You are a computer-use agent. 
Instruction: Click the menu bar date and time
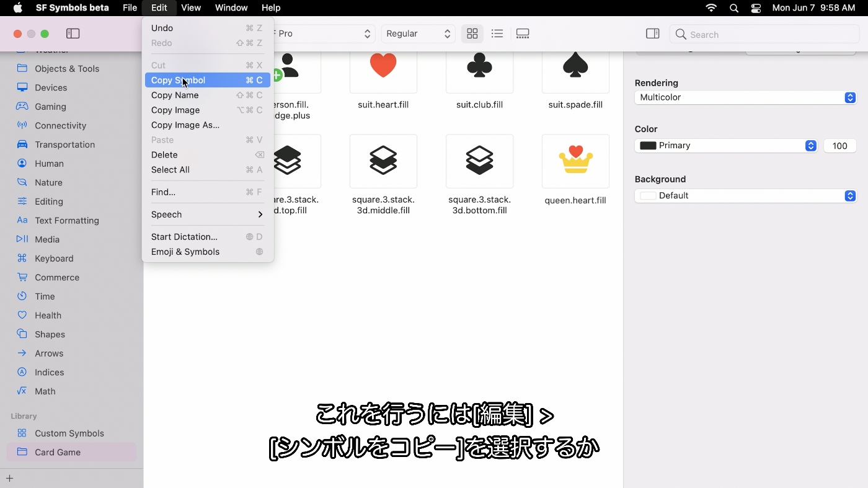813,8
